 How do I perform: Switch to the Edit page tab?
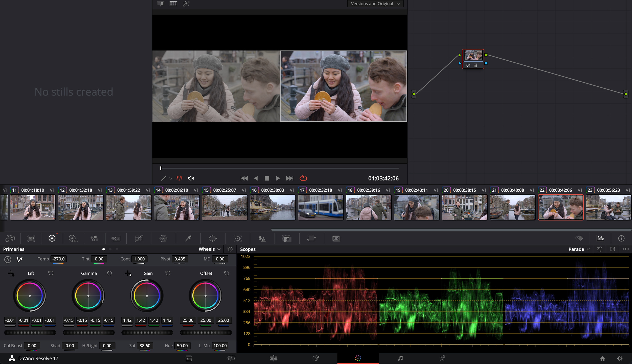[273, 358]
